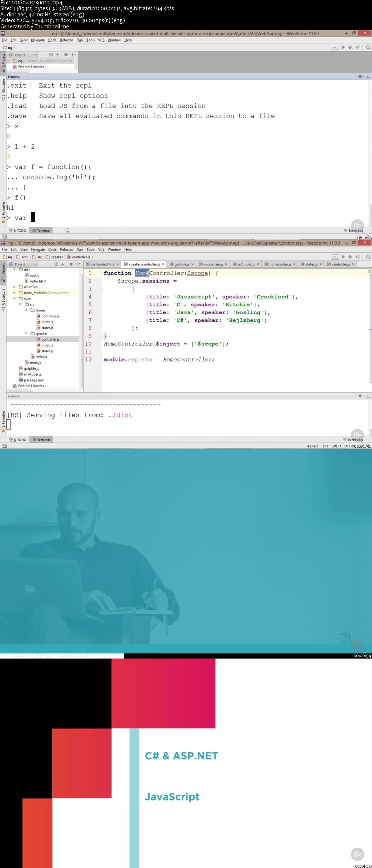Open Terminal gear settings in M7 window
The width and height of the screenshot is (372, 868).
[x=361, y=396]
